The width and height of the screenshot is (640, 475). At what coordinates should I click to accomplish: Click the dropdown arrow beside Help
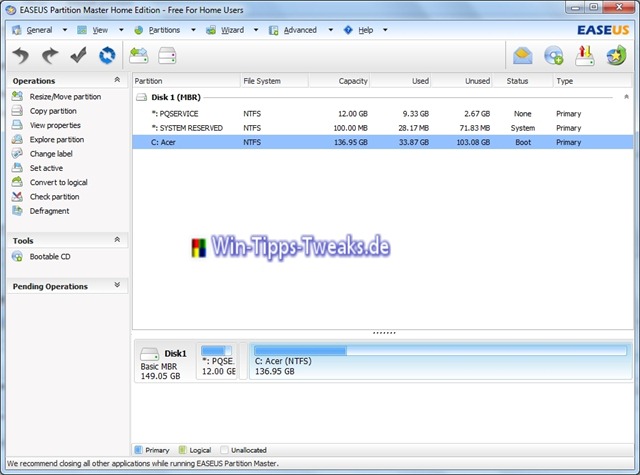pos(385,30)
